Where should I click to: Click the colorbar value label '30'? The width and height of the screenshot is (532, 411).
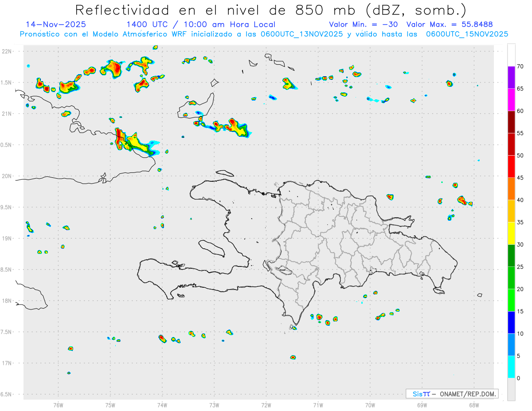pyautogui.click(x=520, y=245)
